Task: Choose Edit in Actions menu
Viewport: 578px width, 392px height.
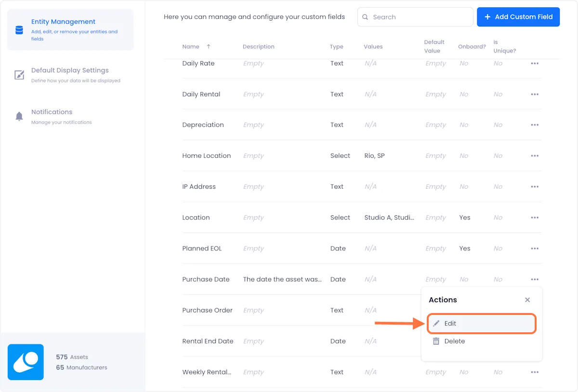Action: [x=481, y=324]
